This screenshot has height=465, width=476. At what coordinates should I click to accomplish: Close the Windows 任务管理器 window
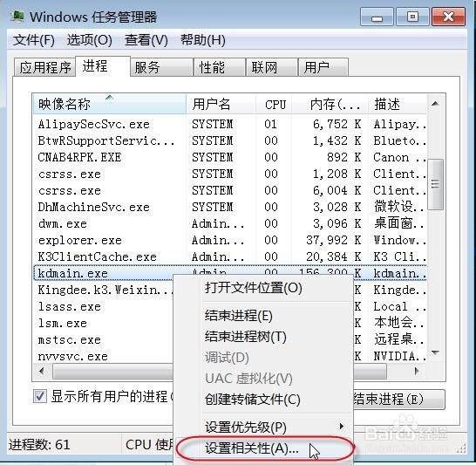click(x=448, y=17)
